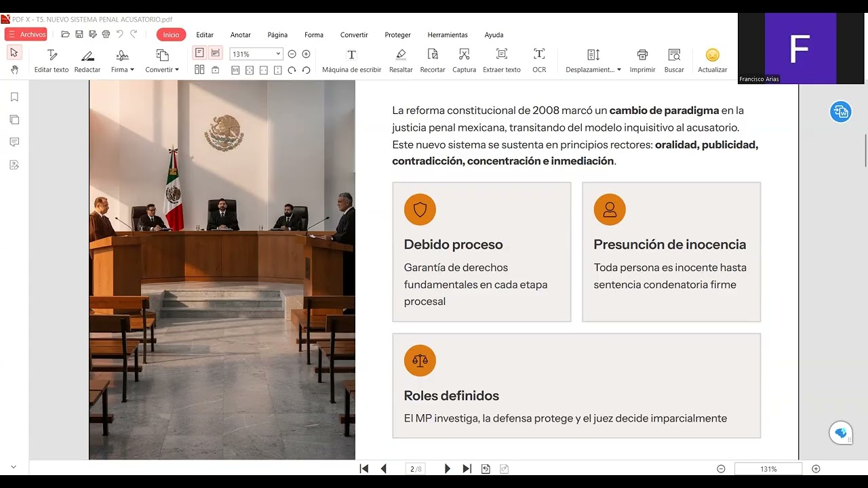The width and height of the screenshot is (868, 488).
Task: Click the fit width icon
Action: (264, 70)
